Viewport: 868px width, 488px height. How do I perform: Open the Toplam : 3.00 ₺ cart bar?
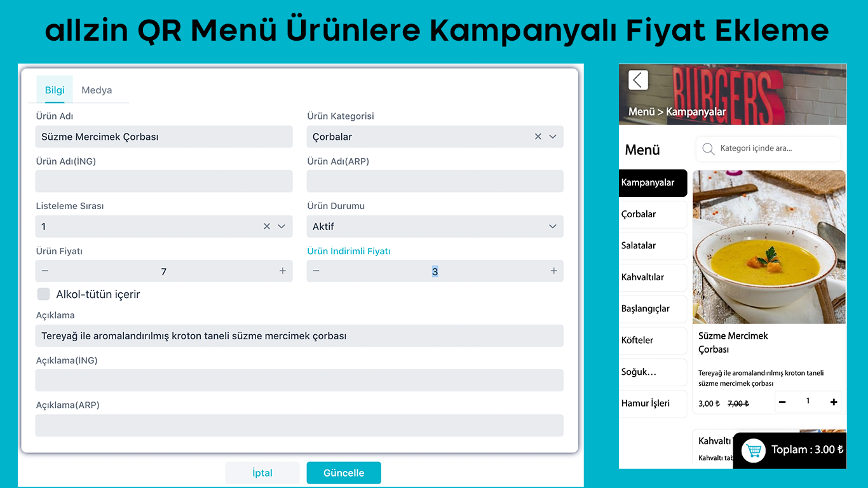click(x=790, y=451)
